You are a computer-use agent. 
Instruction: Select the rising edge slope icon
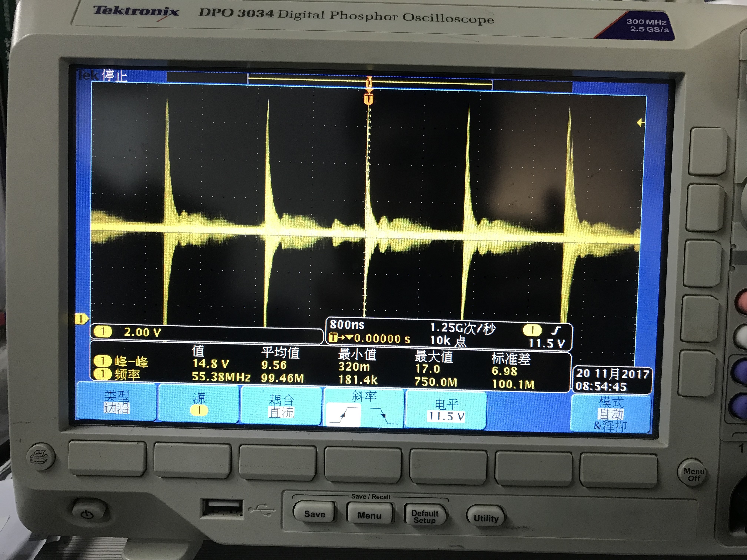click(344, 414)
